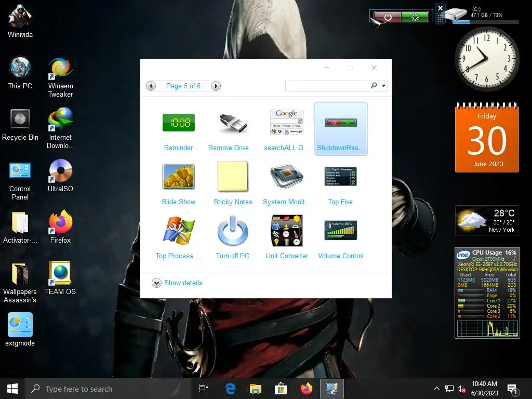Viewport: 532px width, 399px height.
Task: Open Microsoft Store from taskbar
Action: (281, 389)
